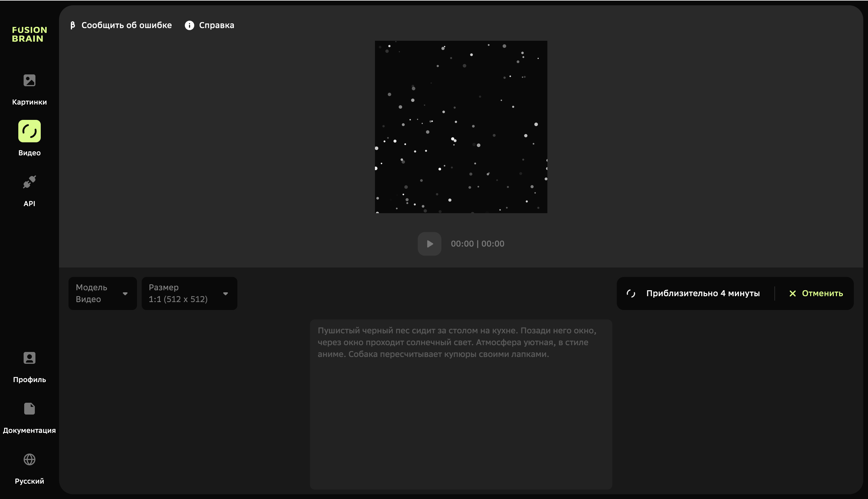Focus the prompt text area
This screenshot has width=868, height=499.
coord(461,405)
